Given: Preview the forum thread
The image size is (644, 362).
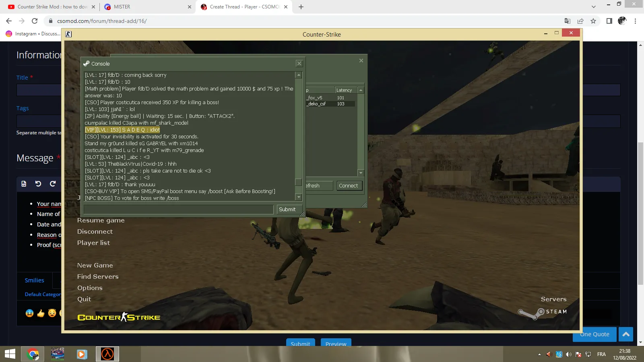Looking at the screenshot, I should [336, 343].
